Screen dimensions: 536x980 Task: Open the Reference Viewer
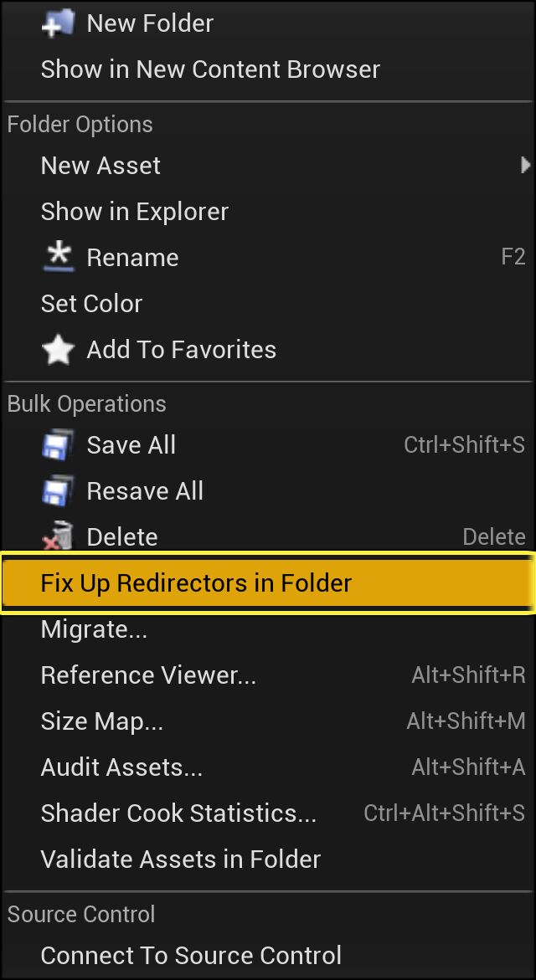click(x=148, y=675)
